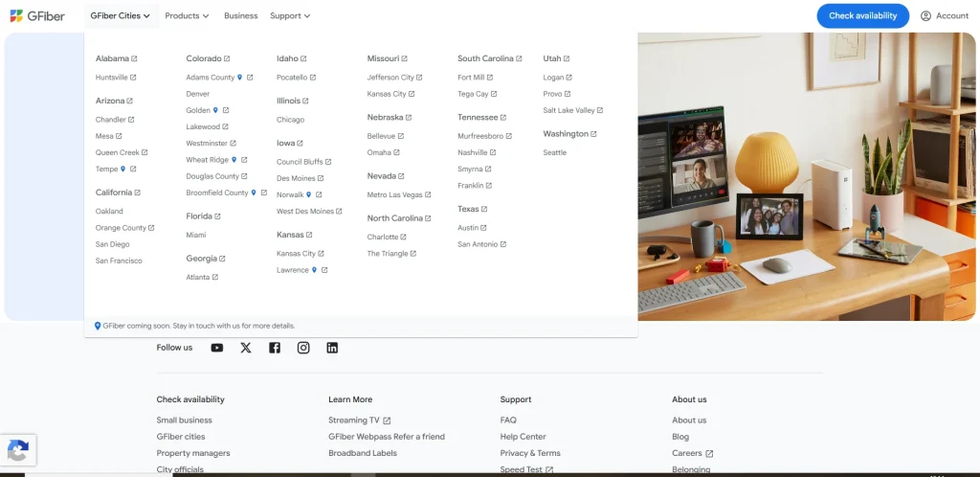Screen dimensions: 980x477
Task: Open the Small business footer link
Action: (x=185, y=420)
